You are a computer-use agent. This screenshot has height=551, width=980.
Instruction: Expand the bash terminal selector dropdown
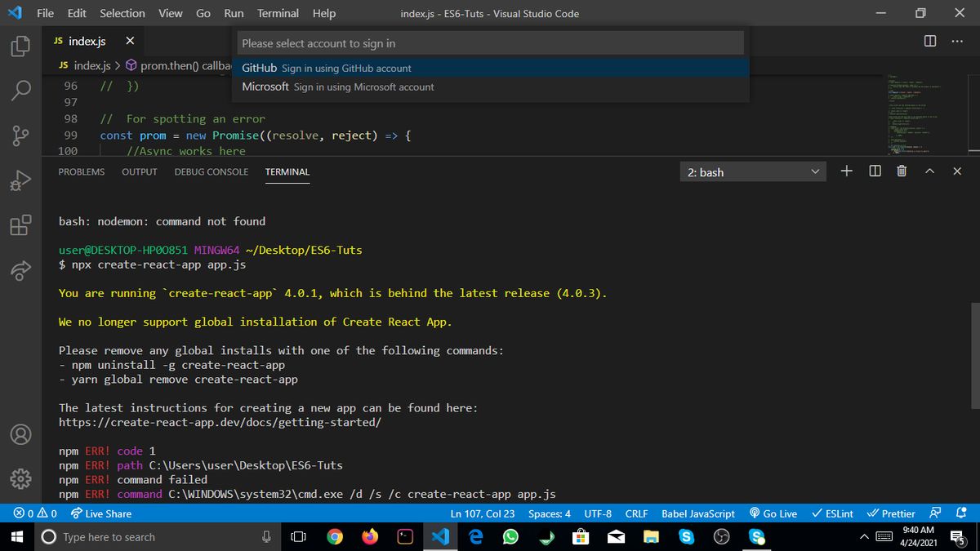[752, 172]
